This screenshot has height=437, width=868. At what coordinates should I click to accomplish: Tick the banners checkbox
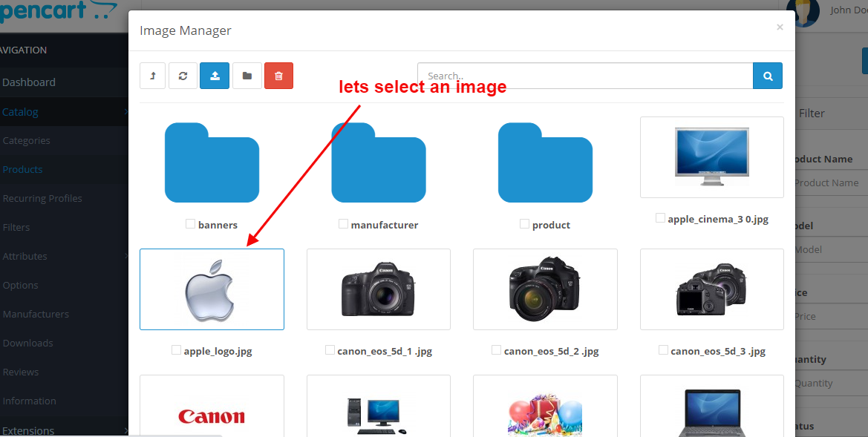click(190, 224)
